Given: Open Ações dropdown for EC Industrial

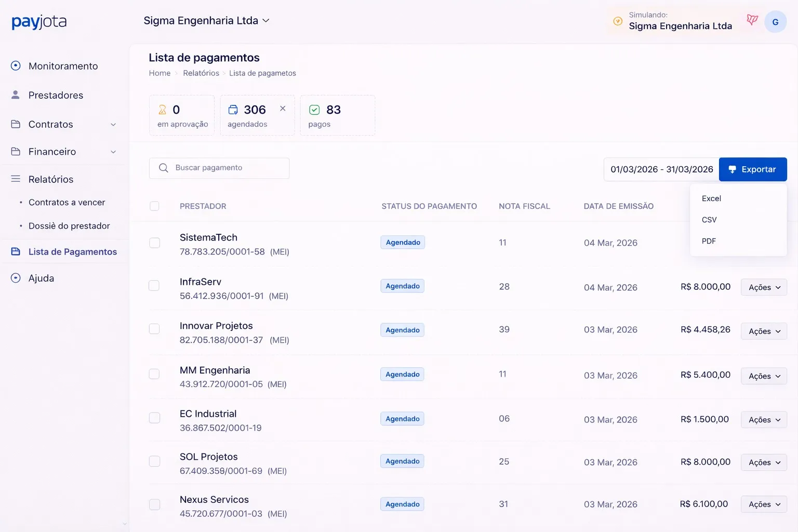Looking at the screenshot, I should (764, 419).
